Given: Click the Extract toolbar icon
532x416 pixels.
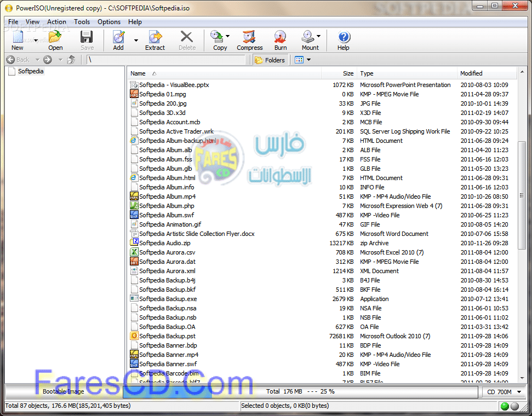Looking at the screenshot, I should (155, 37).
